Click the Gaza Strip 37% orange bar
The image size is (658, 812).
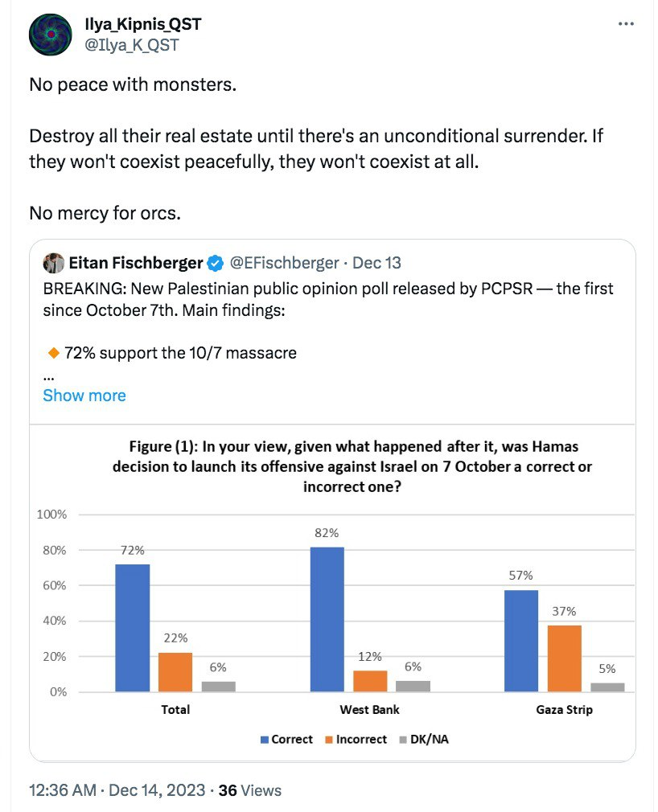[564, 658]
